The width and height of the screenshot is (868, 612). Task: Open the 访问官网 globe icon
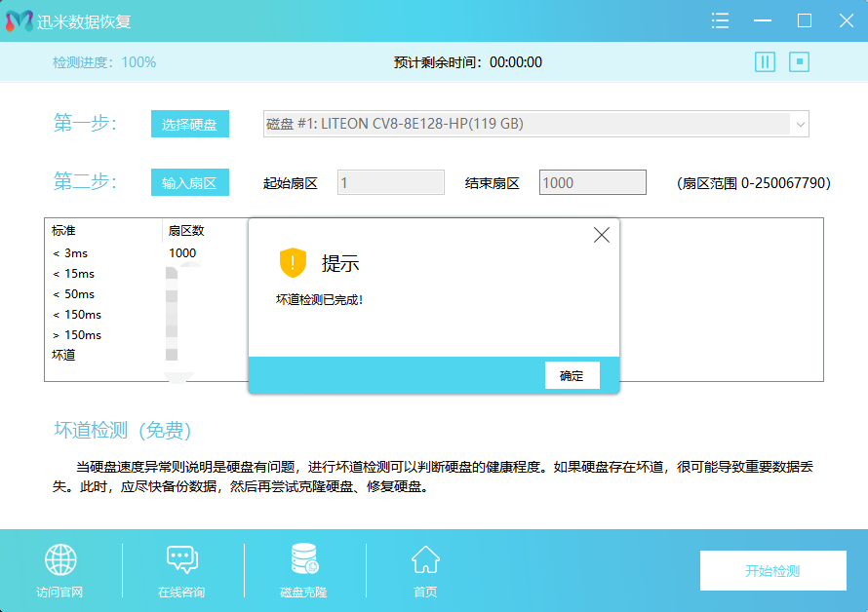pyautogui.click(x=60, y=559)
